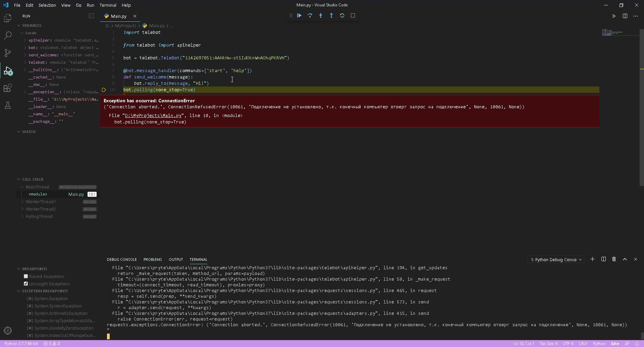Click Step Over in debug toolbar

310,15
